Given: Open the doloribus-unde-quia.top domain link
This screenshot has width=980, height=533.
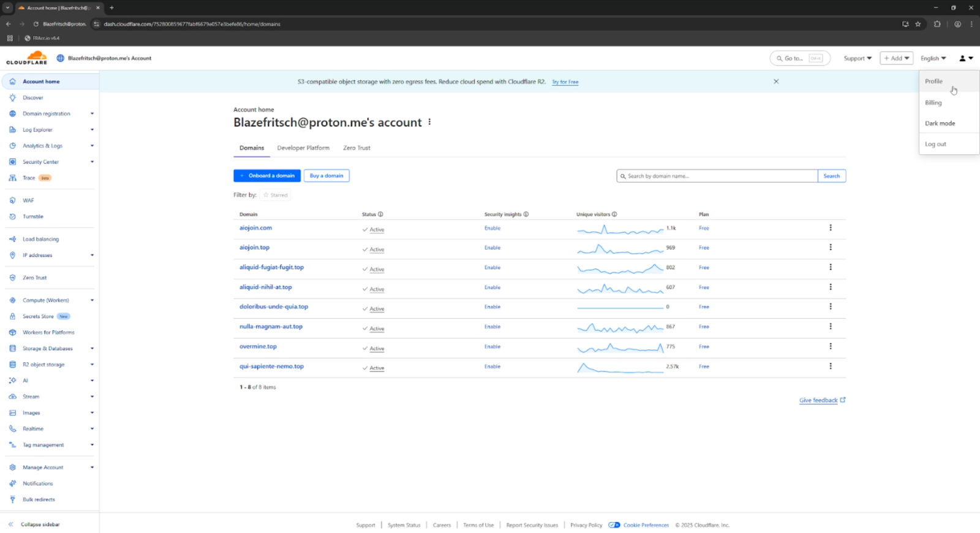Looking at the screenshot, I should pos(274,307).
